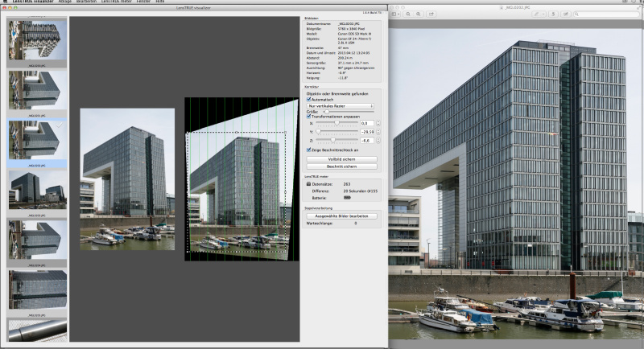The width and height of the screenshot is (644, 349).
Task: Click the Brennweite value 47 mm
Action: pos(343,48)
